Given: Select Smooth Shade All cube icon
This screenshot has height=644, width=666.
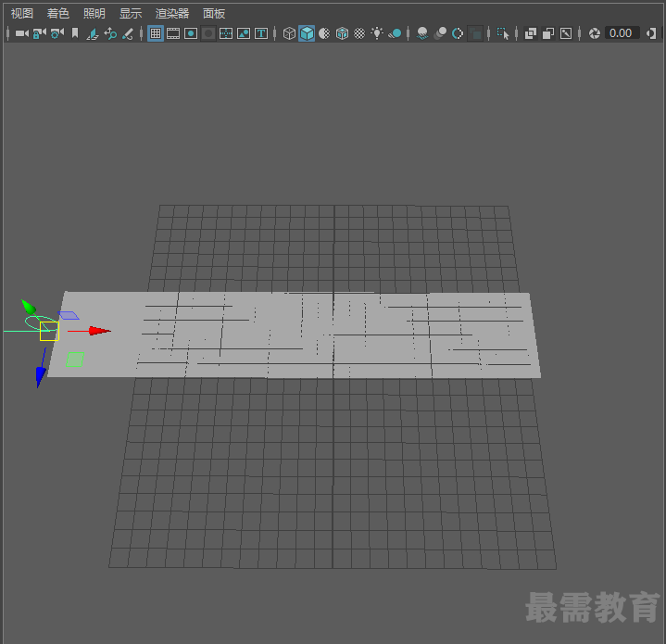Looking at the screenshot, I should click(307, 33).
